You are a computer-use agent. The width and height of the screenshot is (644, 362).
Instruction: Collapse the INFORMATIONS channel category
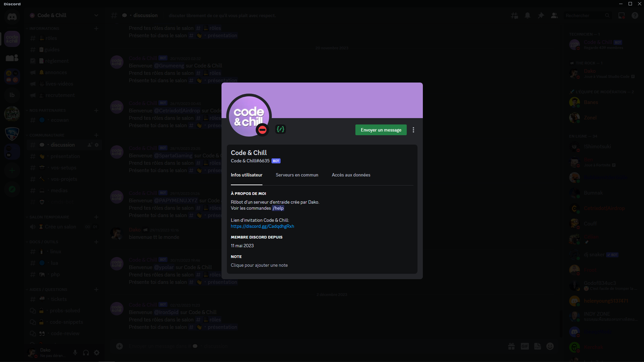point(42,29)
